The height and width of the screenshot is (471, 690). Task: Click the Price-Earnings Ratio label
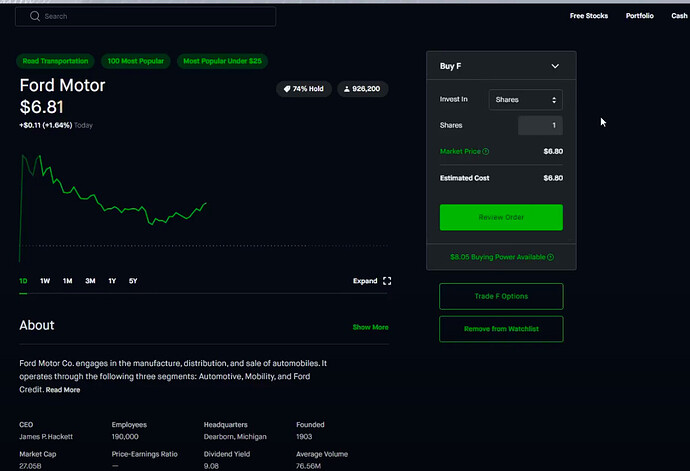point(144,454)
